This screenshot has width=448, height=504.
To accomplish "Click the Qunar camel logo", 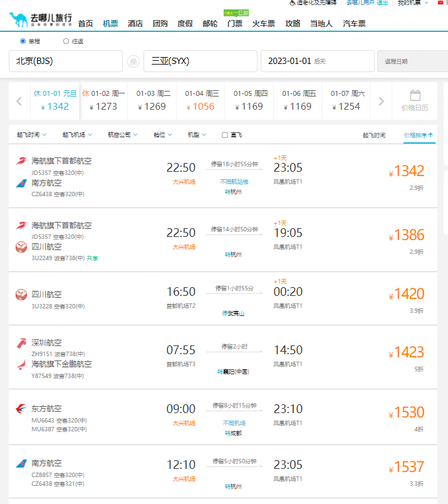I will coord(40,20).
